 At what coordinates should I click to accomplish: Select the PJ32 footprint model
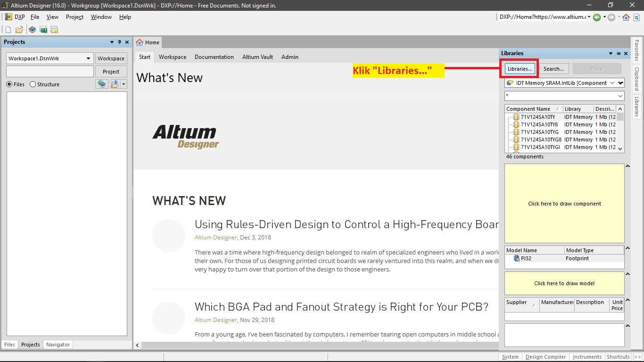click(x=526, y=258)
